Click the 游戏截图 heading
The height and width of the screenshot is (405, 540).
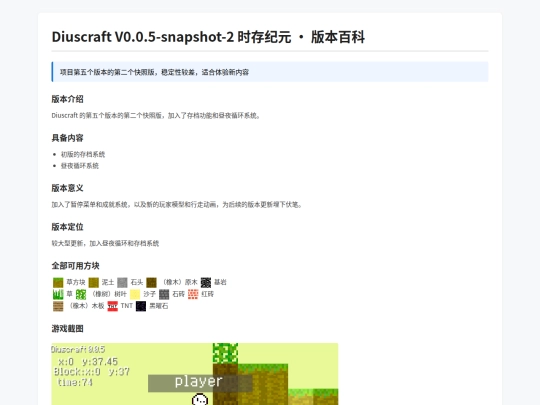(x=68, y=329)
